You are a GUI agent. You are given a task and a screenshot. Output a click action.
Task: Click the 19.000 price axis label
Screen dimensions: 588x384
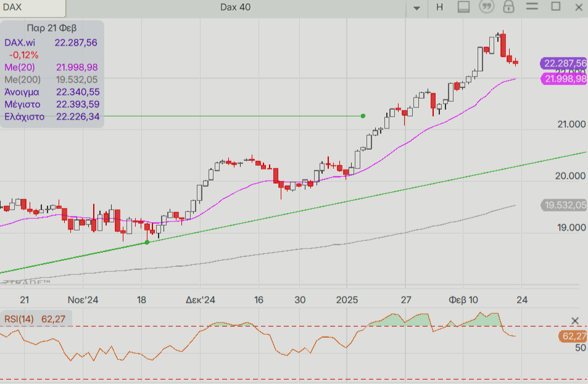click(571, 228)
